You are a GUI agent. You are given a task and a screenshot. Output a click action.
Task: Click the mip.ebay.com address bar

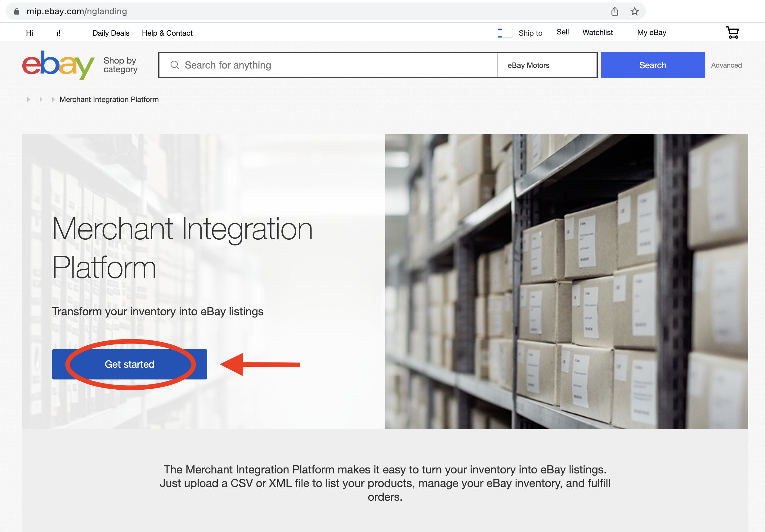click(x=325, y=11)
